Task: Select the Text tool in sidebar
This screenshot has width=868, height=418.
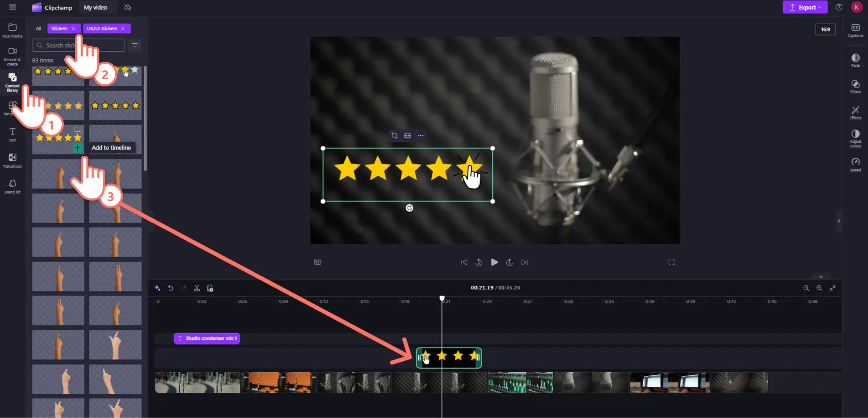Action: click(12, 134)
